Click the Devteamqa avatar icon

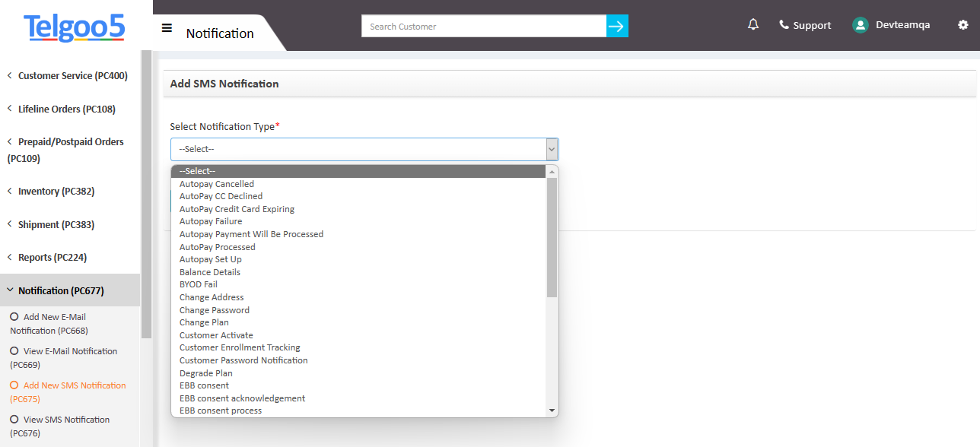(860, 24)
